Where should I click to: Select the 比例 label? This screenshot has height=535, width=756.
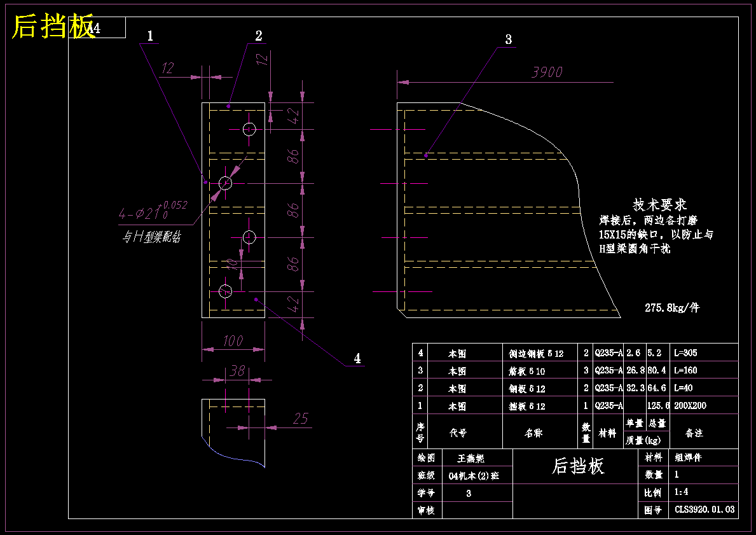[653, 492]
